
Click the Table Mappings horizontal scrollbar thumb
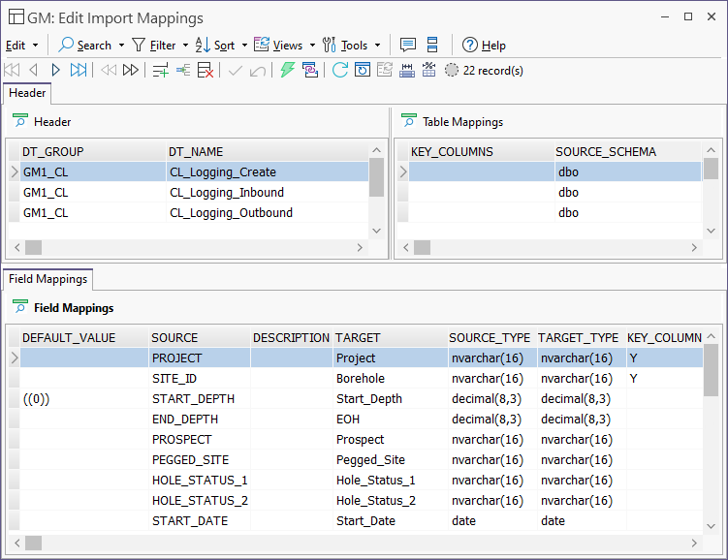click(x=422, y=247)
